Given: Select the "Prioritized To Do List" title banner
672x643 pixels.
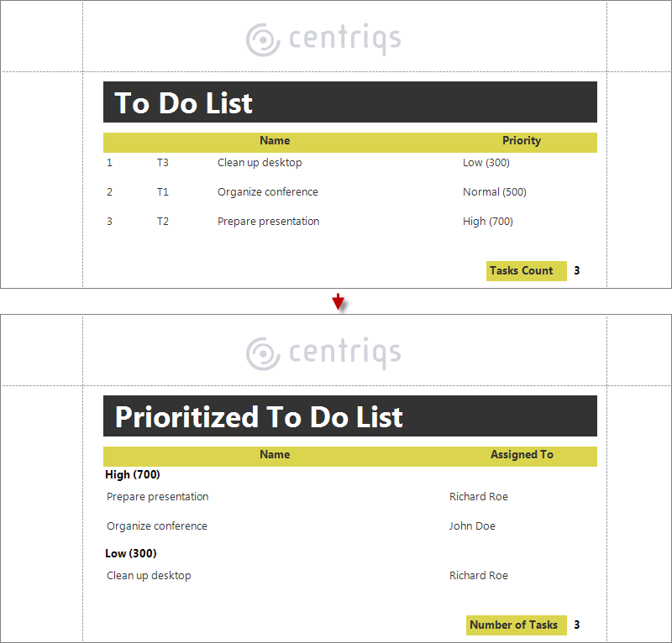Looking at the screenshot, I should pyautogui.click(x=350, y=416).
